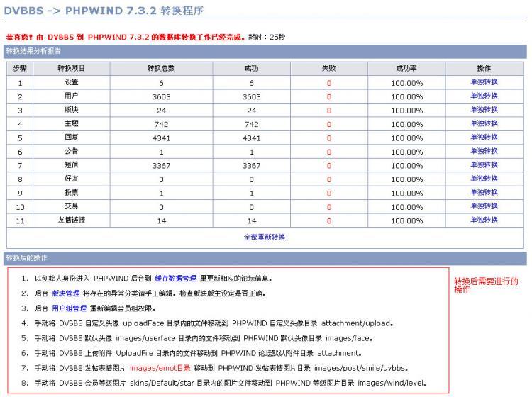Click the 回复 item name cell
532x397 pixels.
[71, 138]
